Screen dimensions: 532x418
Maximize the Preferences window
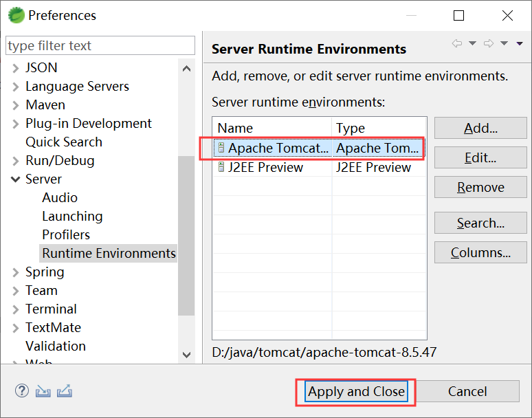pos(458,15)
